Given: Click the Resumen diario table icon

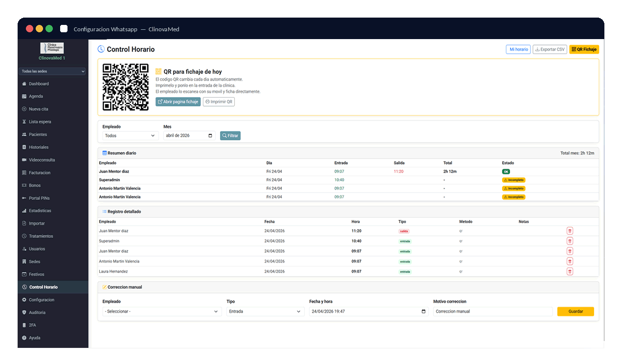Looking at the screenshot, I should pos(105,153).
